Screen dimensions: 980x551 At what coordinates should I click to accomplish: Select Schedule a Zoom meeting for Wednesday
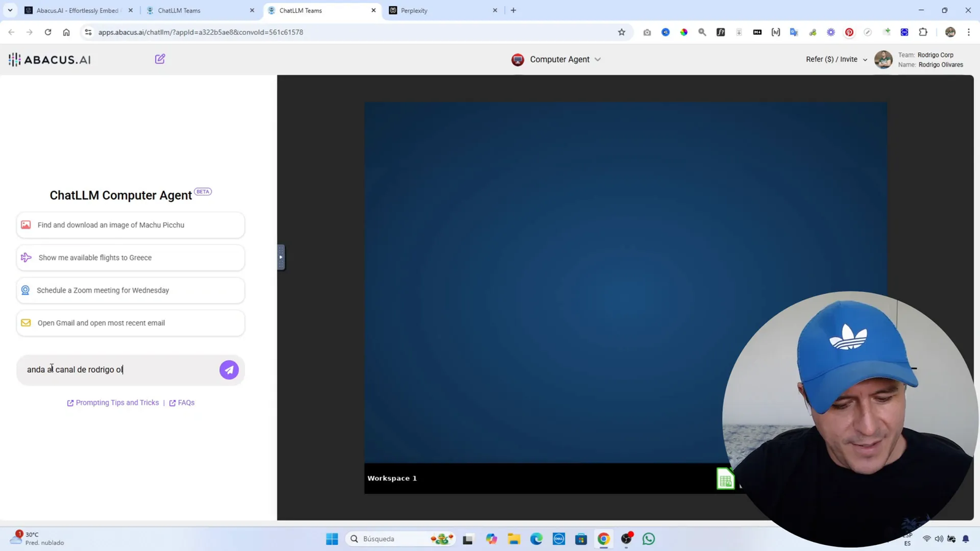click(130, 290)
